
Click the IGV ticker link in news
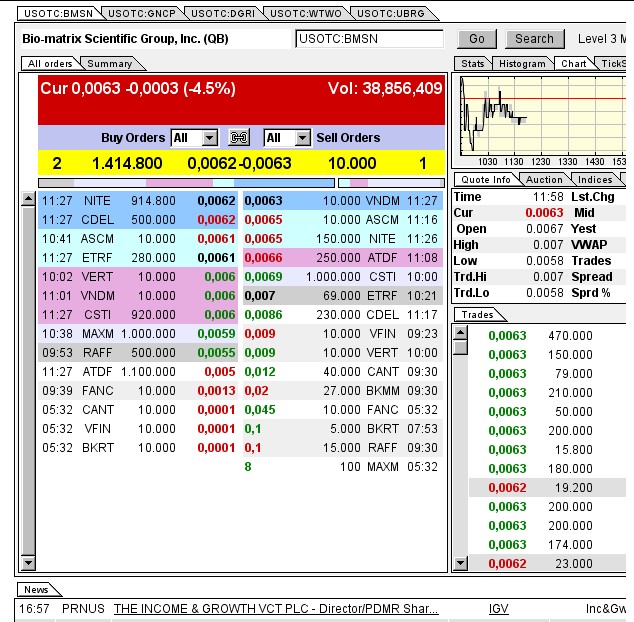[x=498, y=609]
